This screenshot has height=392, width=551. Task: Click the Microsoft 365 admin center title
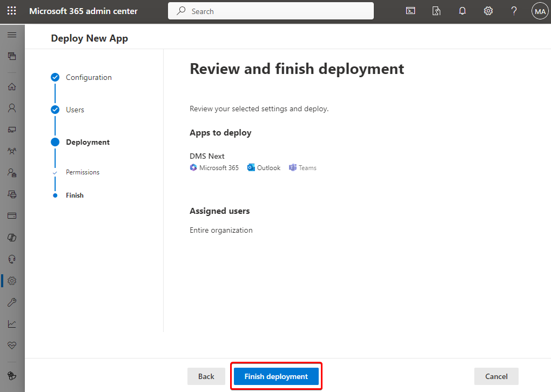coord(83,11)
